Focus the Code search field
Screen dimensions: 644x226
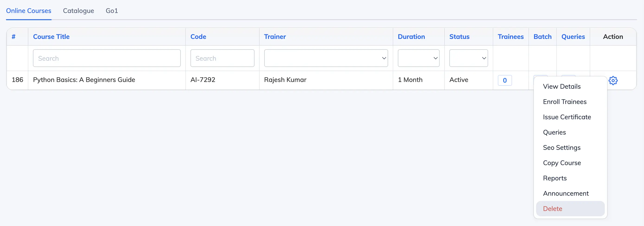pos(222,58)
